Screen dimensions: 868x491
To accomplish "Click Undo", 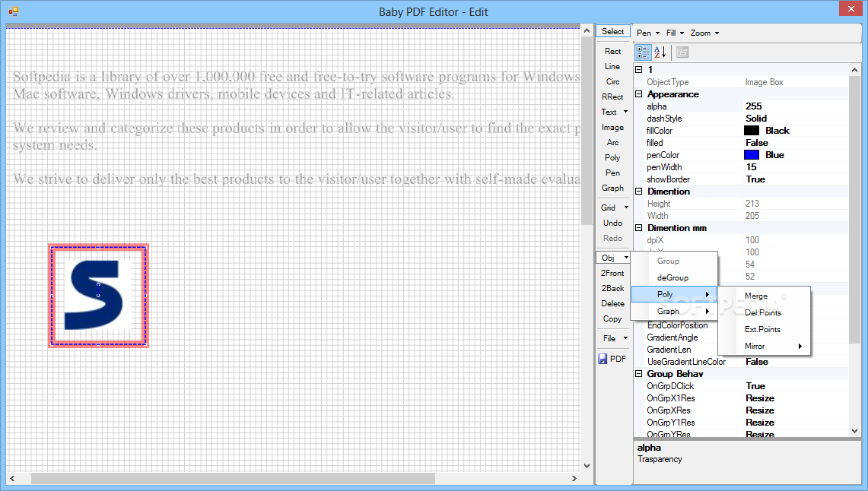I will [x=613, y=223].
